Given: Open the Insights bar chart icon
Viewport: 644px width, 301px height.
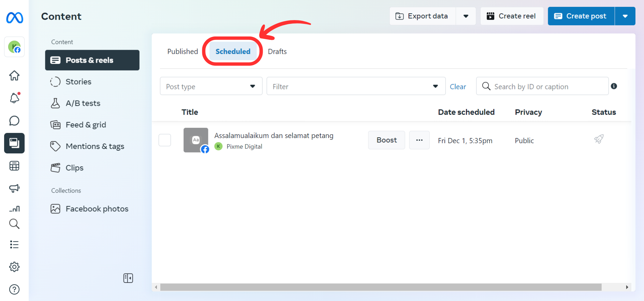Looking at the screenshot, I should [x=14, y=208].
